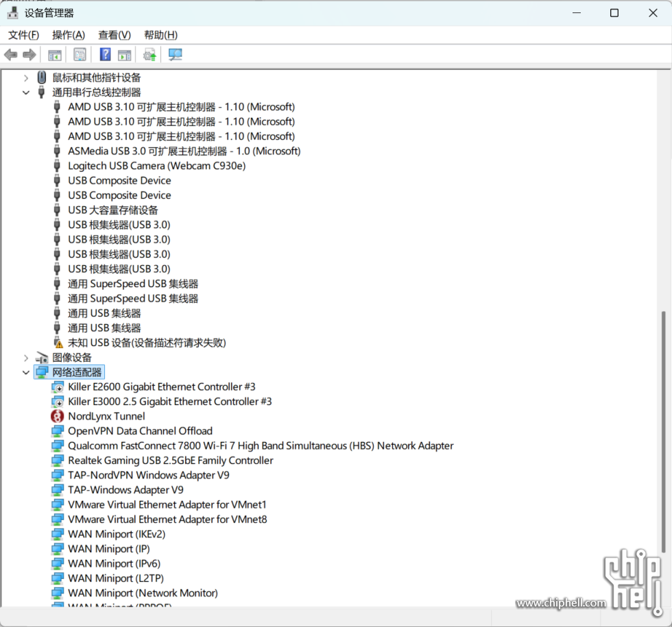This screenshot has width=672, height=627.
Task: Click the network adapters category icon
Action: 42,371
